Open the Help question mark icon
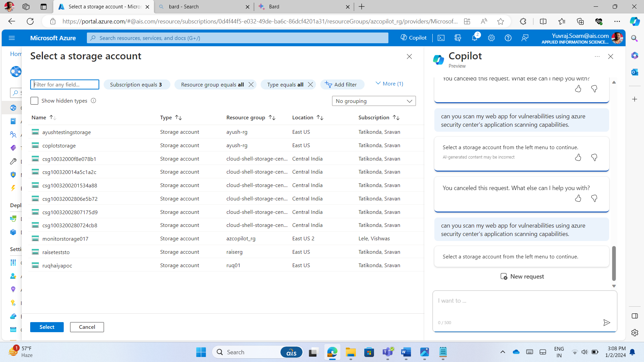 tap(508, 38)
